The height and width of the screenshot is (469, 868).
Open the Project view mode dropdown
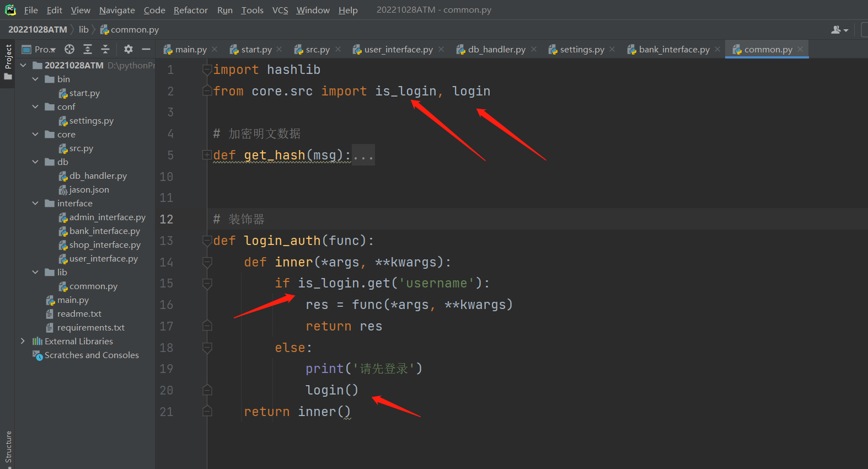pos(39,49)
